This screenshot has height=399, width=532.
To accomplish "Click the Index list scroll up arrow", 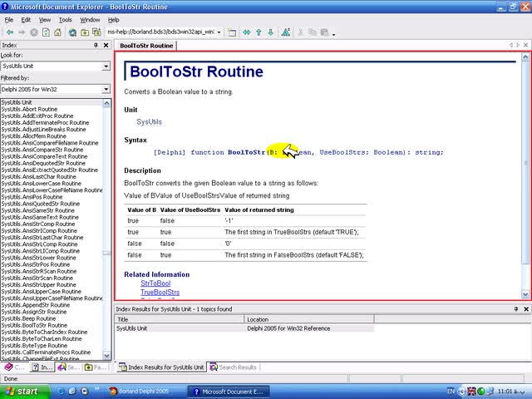I will [x=106, y=103].
